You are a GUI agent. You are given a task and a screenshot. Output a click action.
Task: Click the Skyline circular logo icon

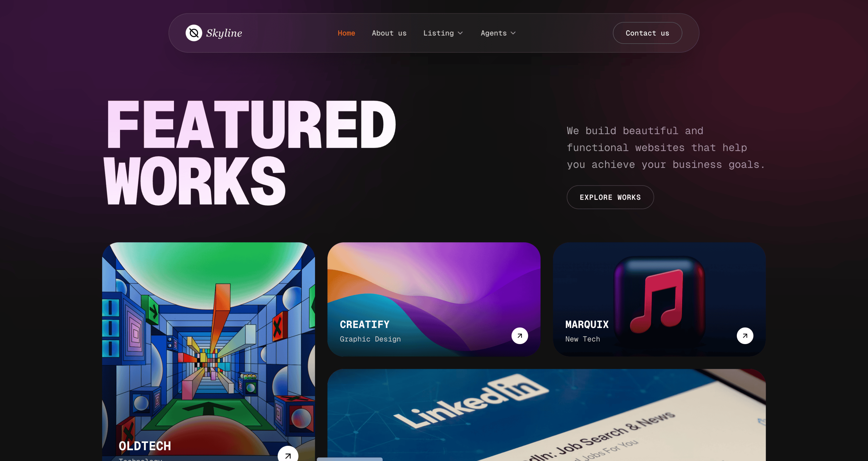tap(194, 33)
